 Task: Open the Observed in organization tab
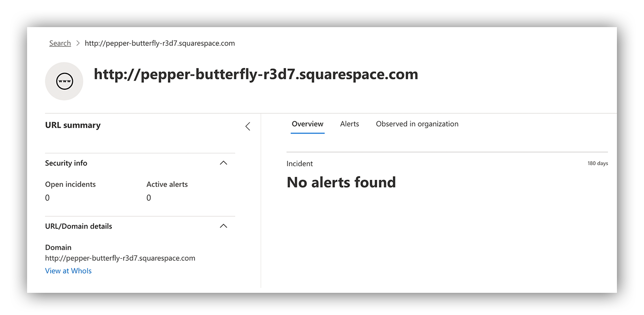[417, 124]
